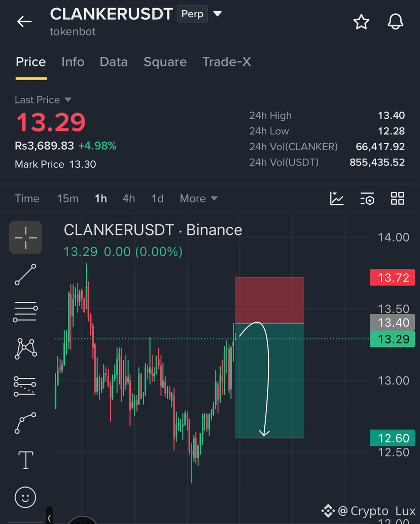420x524 pixels.
Task: Switch to the Data tab
Action: point(114,62)
